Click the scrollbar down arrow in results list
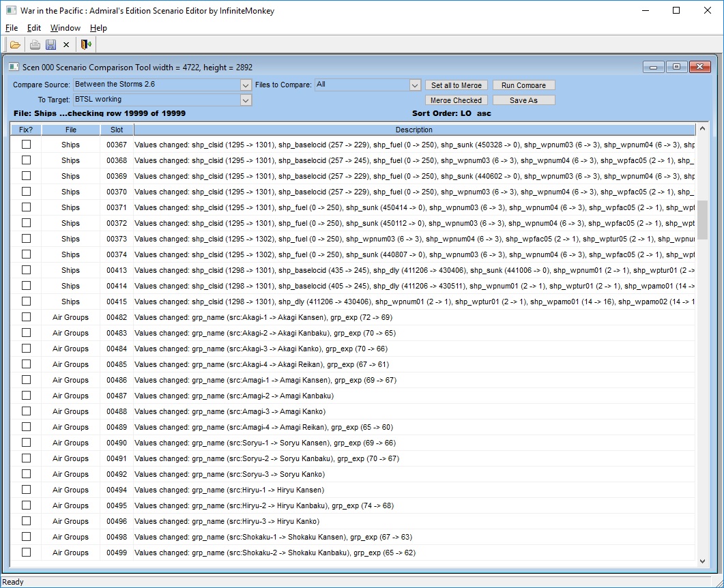The width and height of the screenshot is (724, 588). 702,561
